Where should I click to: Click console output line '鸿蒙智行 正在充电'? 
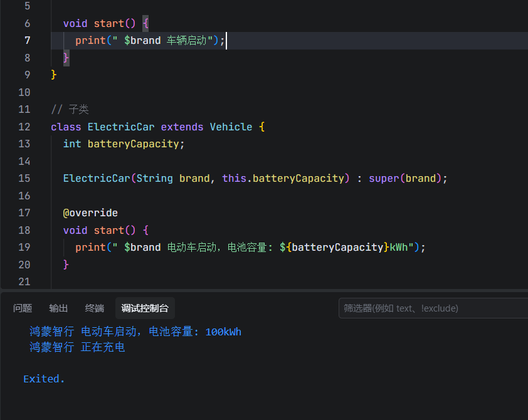pyautogui.click(x=77, y=347)
